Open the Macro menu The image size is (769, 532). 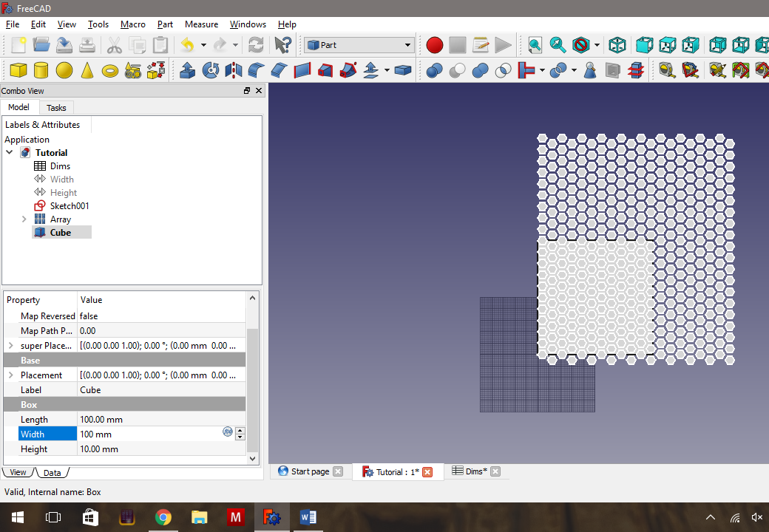coord(133,24)
